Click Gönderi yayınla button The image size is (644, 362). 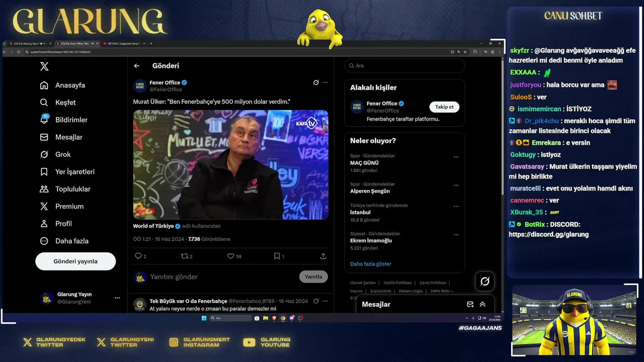tap(75, 261)
